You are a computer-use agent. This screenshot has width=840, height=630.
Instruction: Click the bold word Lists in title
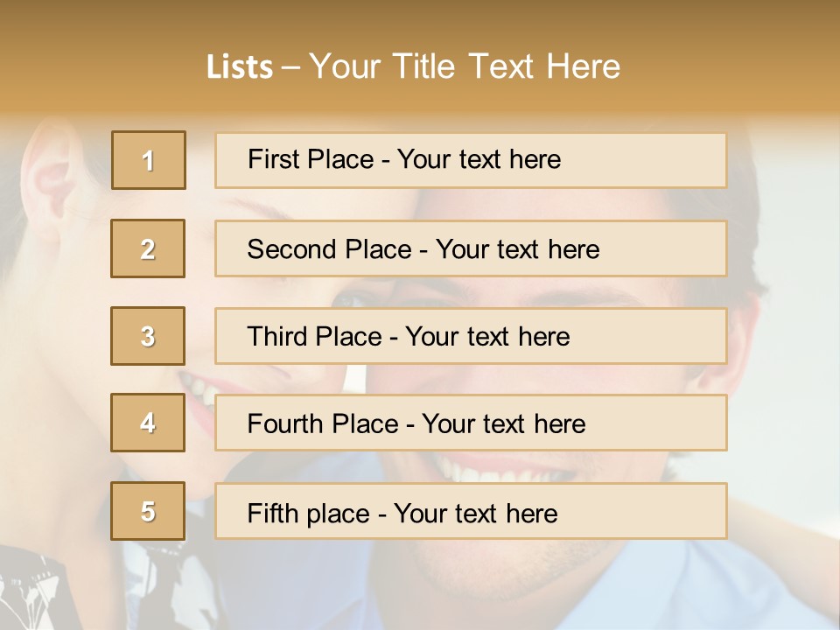(239, 67)
